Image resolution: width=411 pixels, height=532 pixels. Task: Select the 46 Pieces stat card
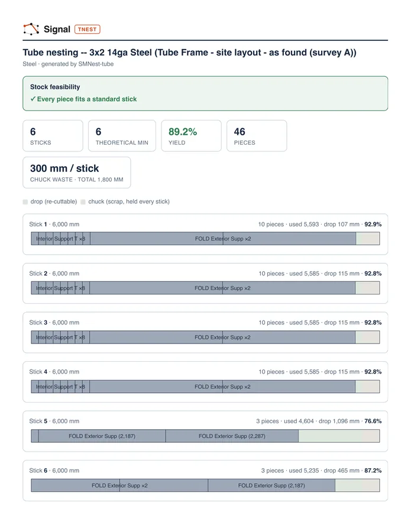point(257,136)
